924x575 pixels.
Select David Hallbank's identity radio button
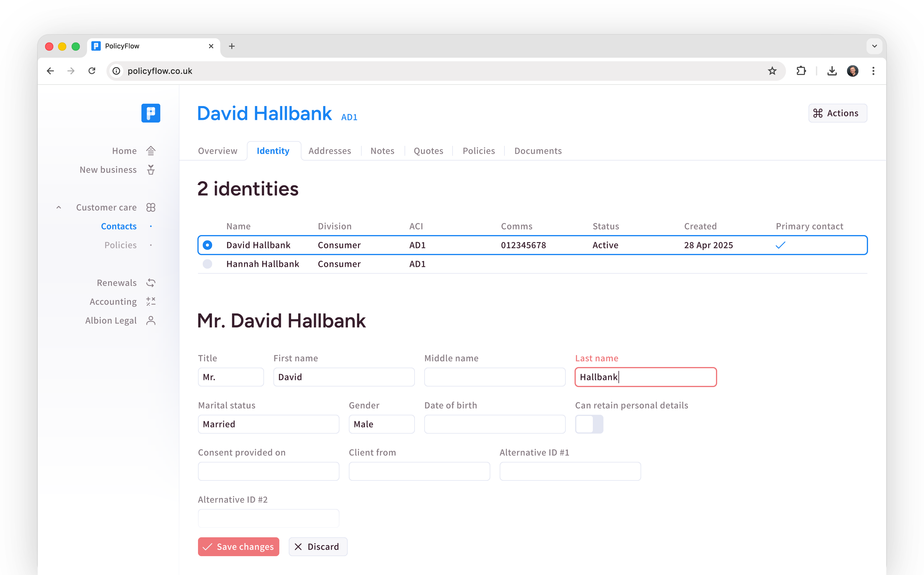point(207,245)
